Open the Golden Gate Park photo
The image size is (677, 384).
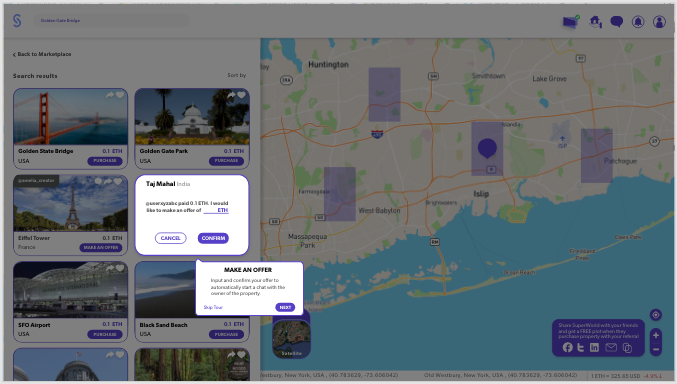192,117
